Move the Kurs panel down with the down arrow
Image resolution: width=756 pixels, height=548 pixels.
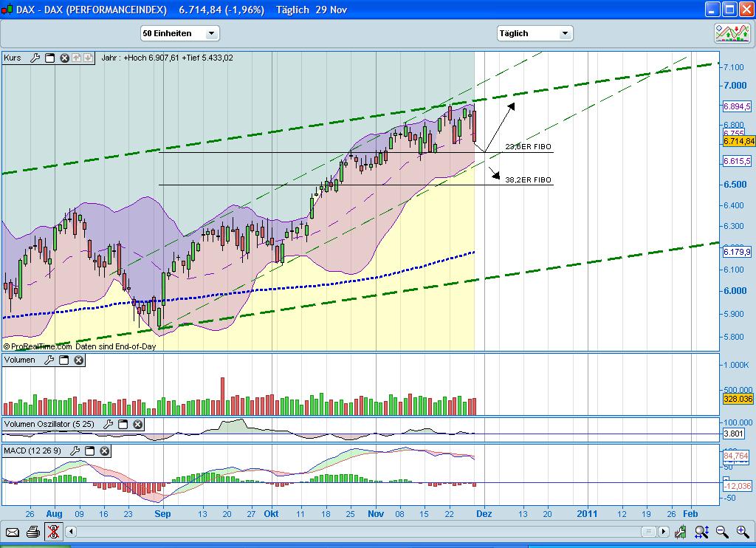(x=89, y=58)
